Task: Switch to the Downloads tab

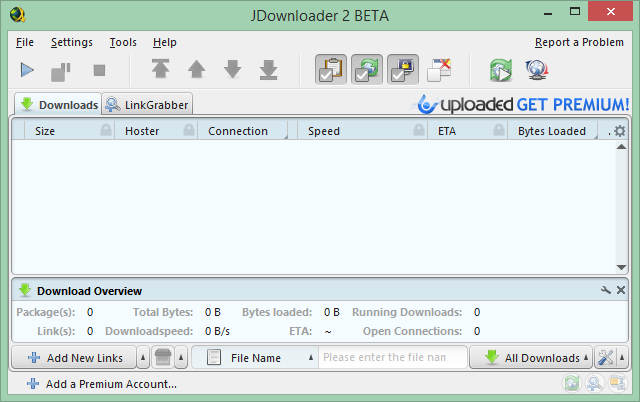Action: coord(58,105)
